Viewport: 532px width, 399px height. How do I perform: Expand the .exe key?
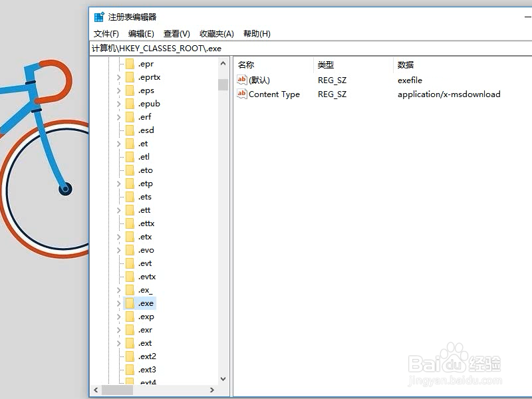tap(119, 303)
